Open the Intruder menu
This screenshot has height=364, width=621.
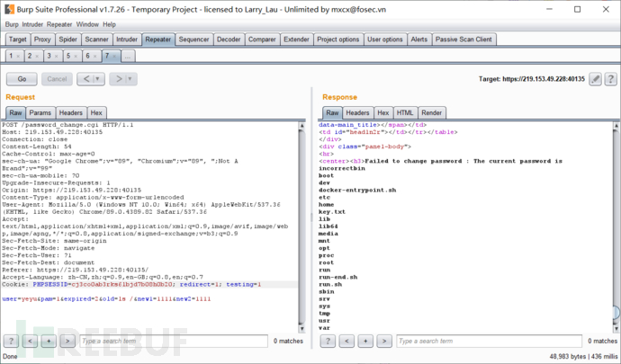(x=32, y=24)
